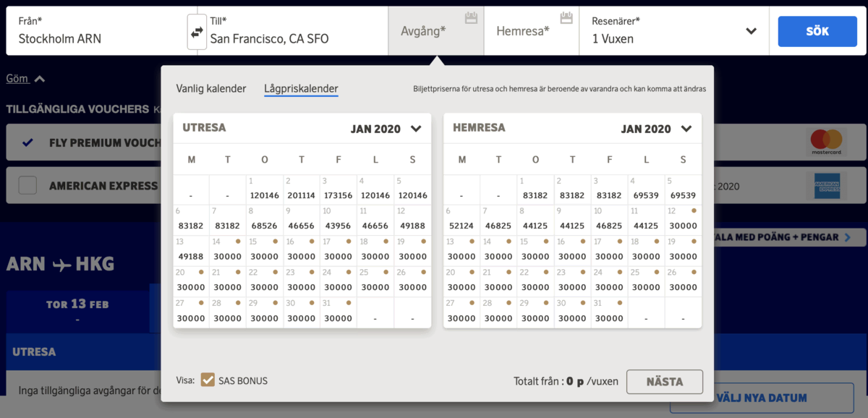Select Hemresa January 6 priced 52124

tap(461, 220)
